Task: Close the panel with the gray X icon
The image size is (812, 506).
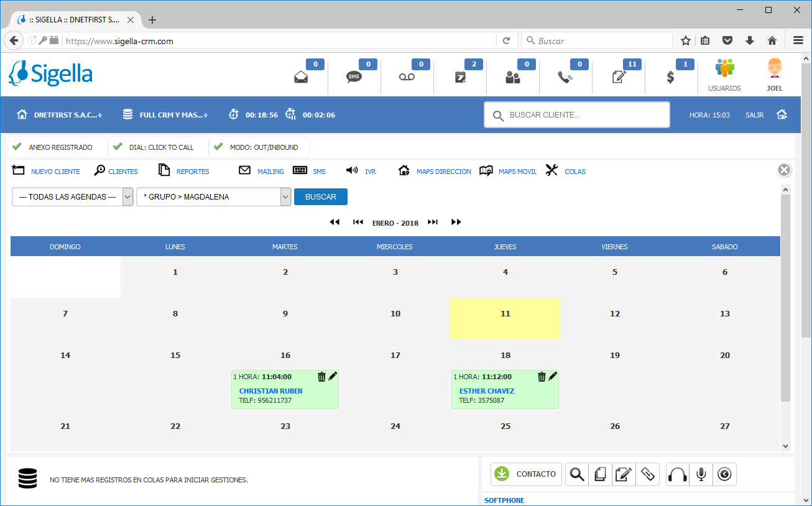Action: pyautogui.click(x=785, y=170)
